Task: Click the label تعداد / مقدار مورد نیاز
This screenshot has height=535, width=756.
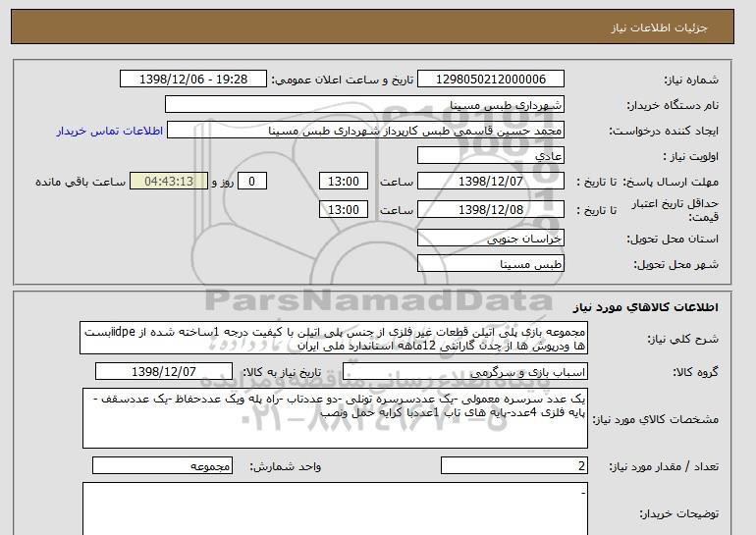Action: tap(664, 466)
